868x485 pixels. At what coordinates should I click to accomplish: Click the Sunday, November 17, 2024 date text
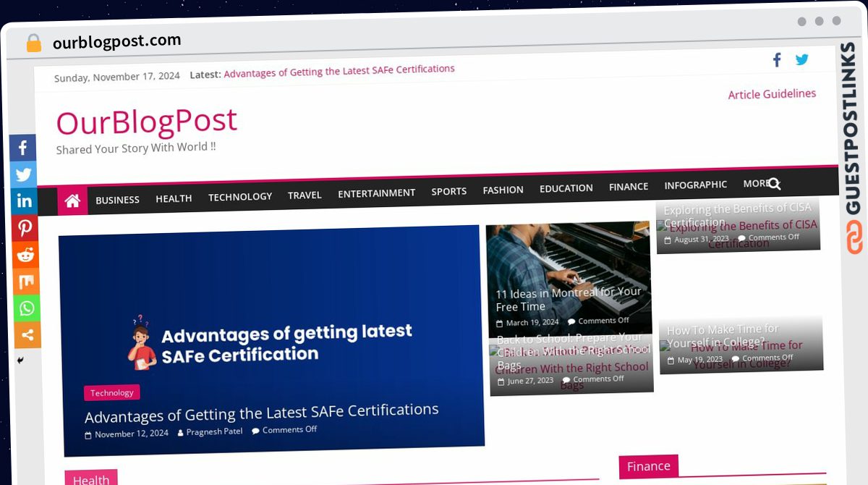(x=117, y=77)
